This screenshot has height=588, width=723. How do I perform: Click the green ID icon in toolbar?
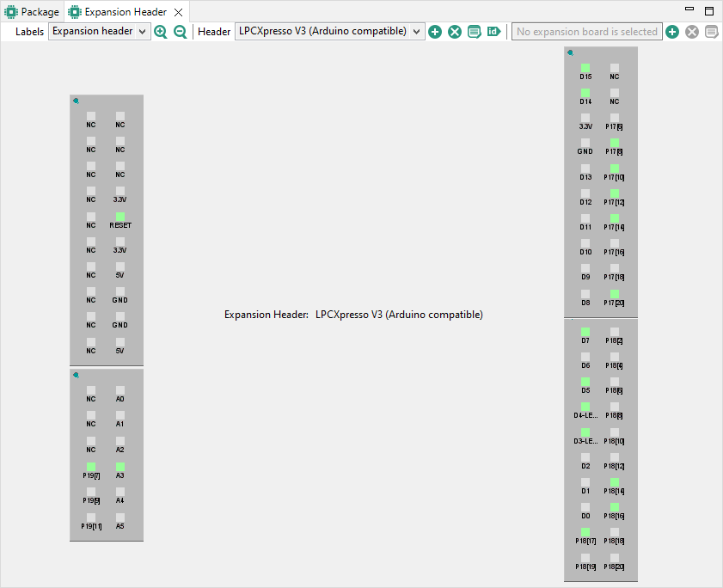tap(493, 32)
